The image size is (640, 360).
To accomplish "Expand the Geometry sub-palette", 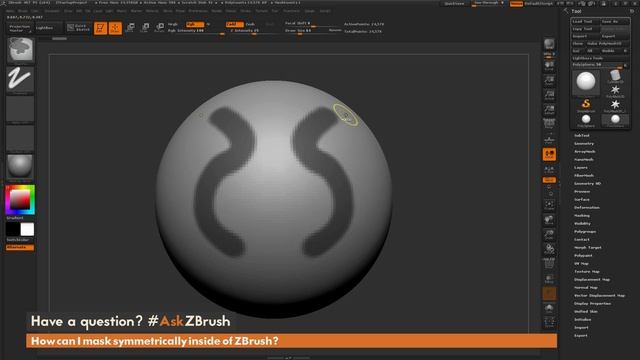I will tap(584, 144).
